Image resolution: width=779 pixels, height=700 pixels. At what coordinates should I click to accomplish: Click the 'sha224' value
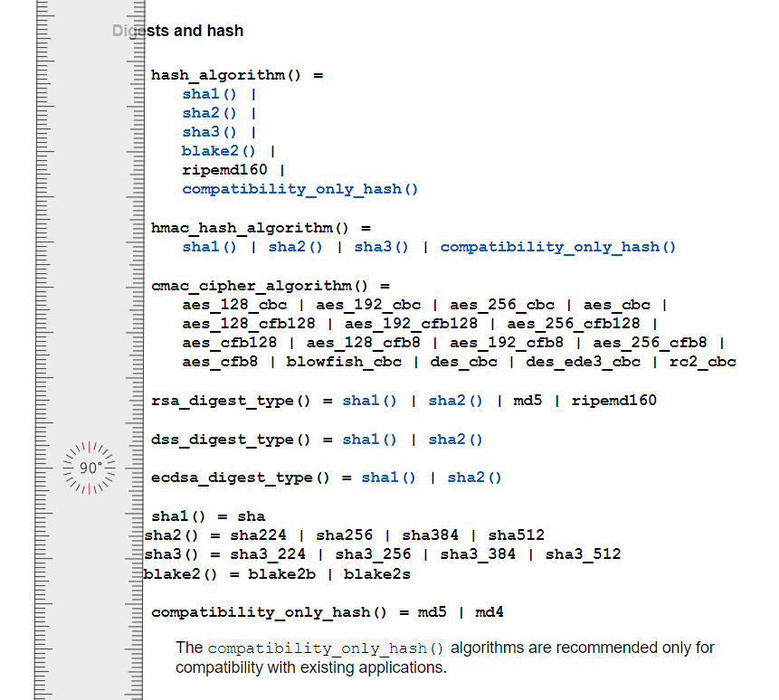(259, 535)
